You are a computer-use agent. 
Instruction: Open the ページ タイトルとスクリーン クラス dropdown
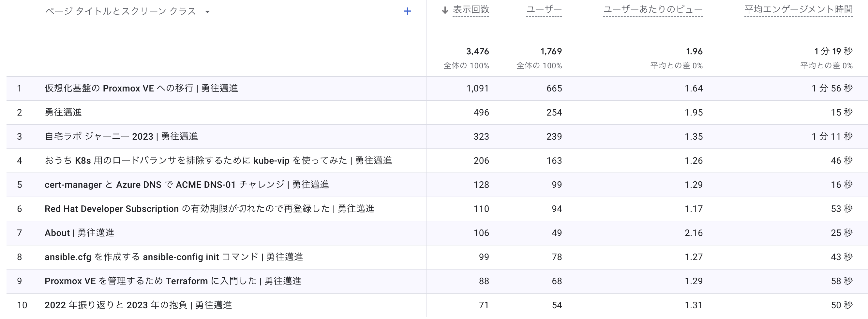(208, 12)
